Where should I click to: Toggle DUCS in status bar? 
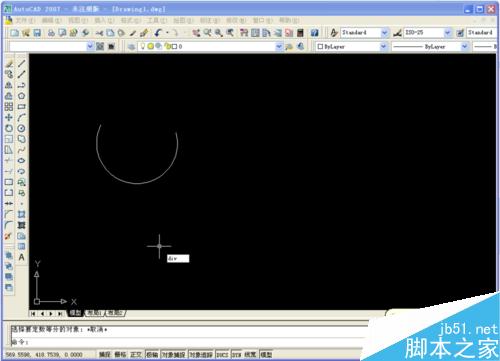tap(222, 354)
